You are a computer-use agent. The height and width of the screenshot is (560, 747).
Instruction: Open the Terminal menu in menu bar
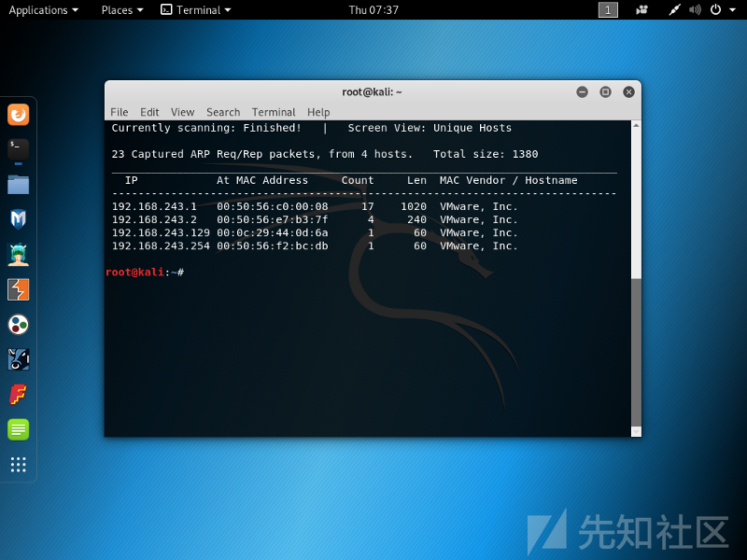pyautogui.click(x=274, y=112)
